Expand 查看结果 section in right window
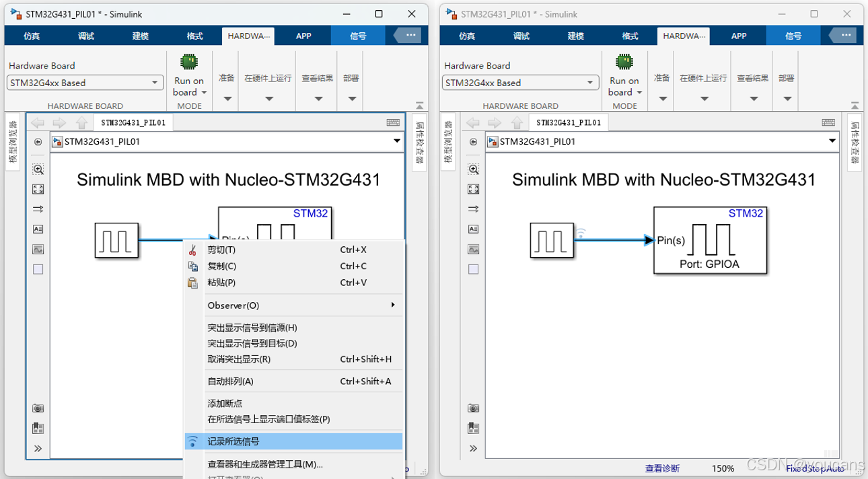868x479 pixels. point(753,99)
